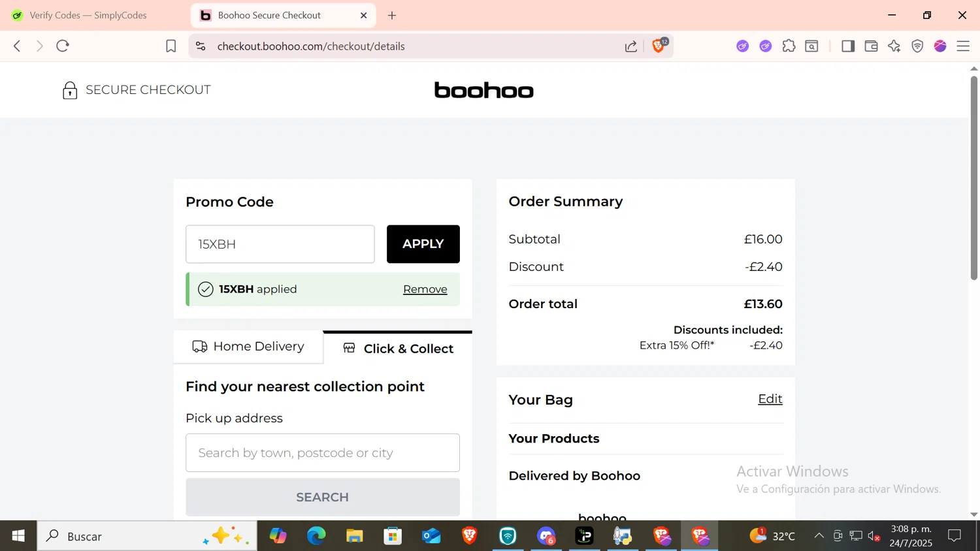Open a new browser tab
Screen dimensions: 980x551
[392, 15]
